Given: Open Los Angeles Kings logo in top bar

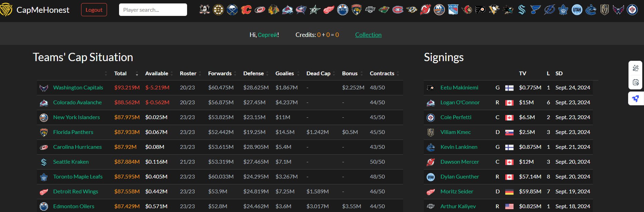Looking at the screenshot, I should (370, 10).
